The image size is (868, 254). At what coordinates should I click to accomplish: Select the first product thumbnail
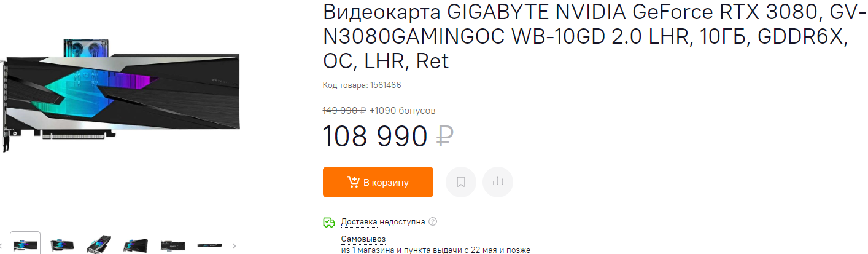pos(25,244)
